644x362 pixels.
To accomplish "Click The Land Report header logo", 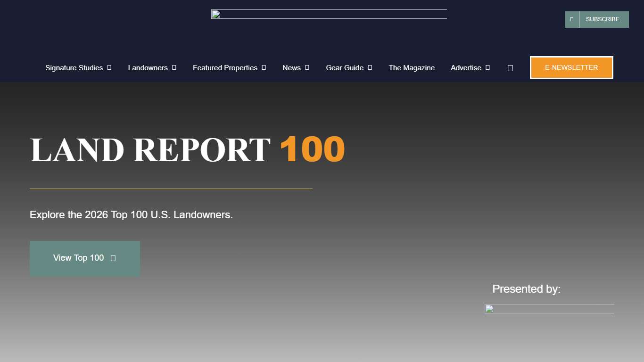I will coord(329,14).
